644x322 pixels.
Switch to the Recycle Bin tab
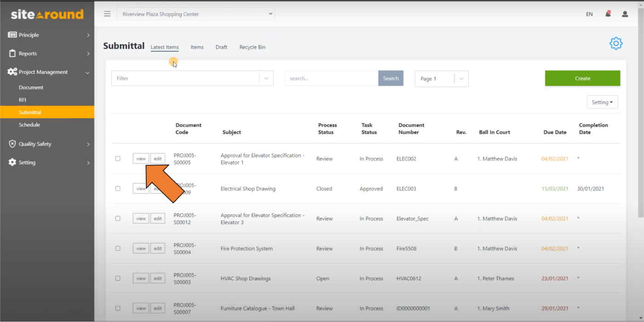pos(252,47)
